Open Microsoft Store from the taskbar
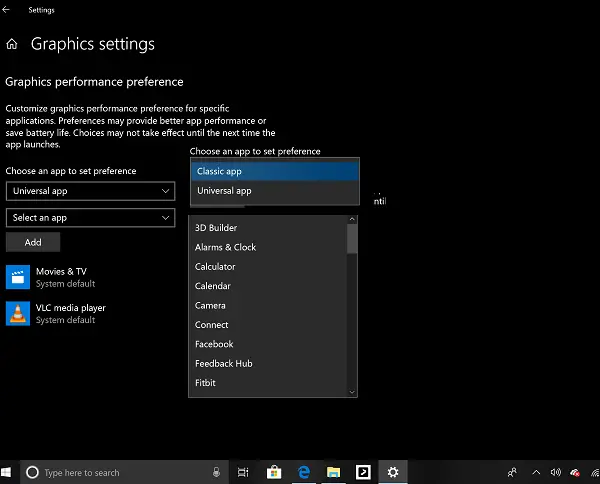Viewport: 600px width, 484px height. click(x=274, y=473)
